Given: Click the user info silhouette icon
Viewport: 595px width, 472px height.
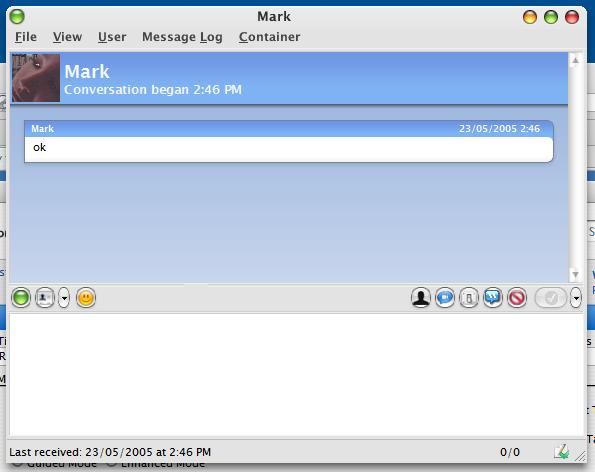Looking at the screenshot, I should tap(421, 298).
